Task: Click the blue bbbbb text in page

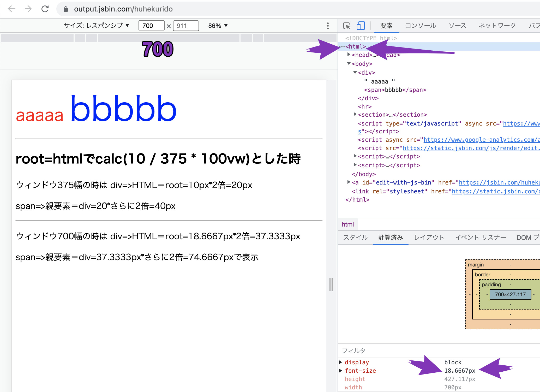Action: [x=123, y=109]
